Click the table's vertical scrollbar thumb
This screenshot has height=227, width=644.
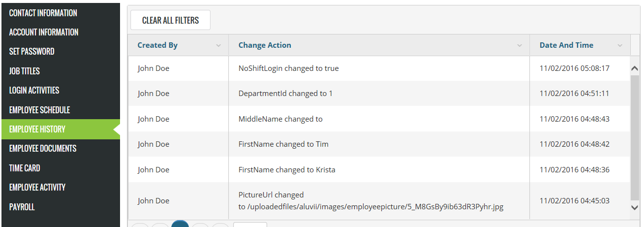[635, 138]
